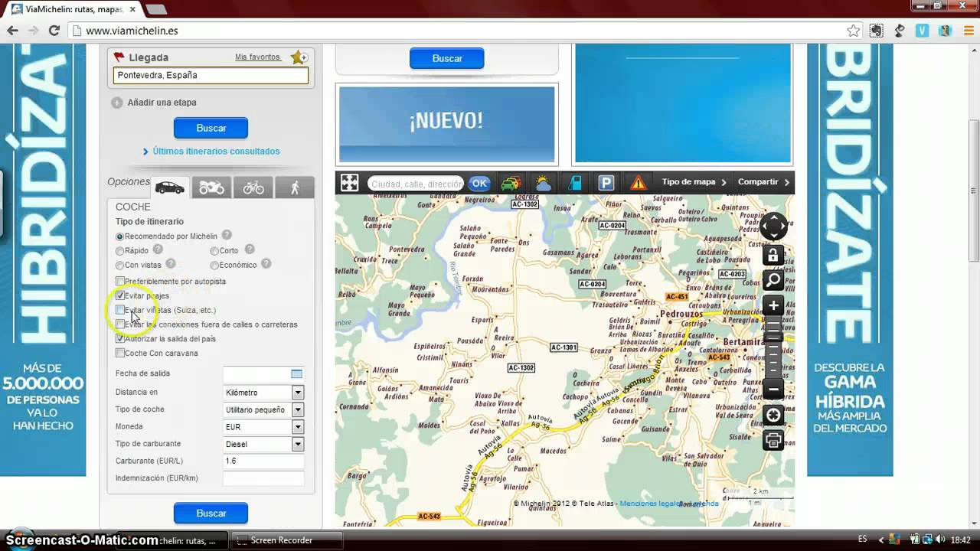
Task: Select the bicycle travel mode
Action: (253, 187)
